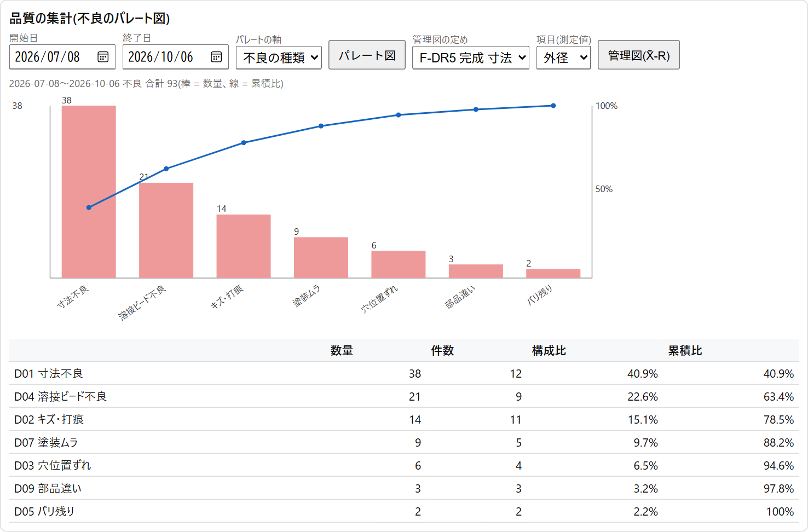Select table row D07 塗装ムラ
The image size is (808, 532).
click(x=404, y=442)
